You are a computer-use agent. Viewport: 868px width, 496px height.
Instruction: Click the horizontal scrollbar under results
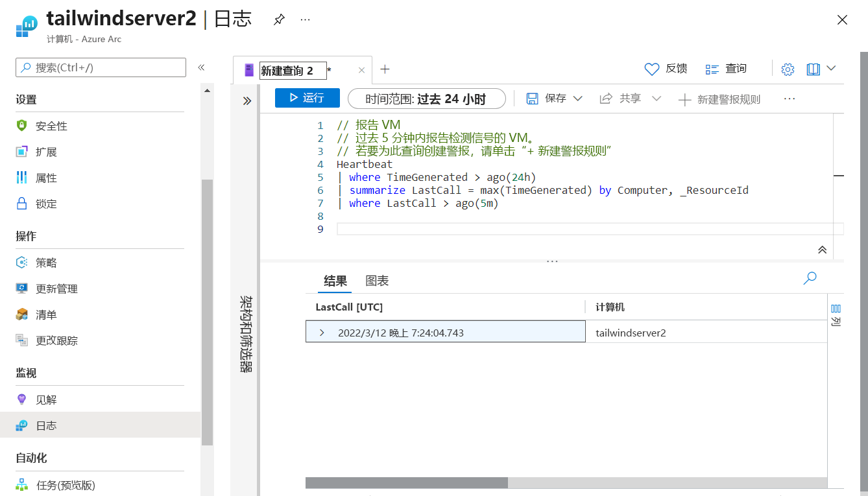tap(407, 482)
